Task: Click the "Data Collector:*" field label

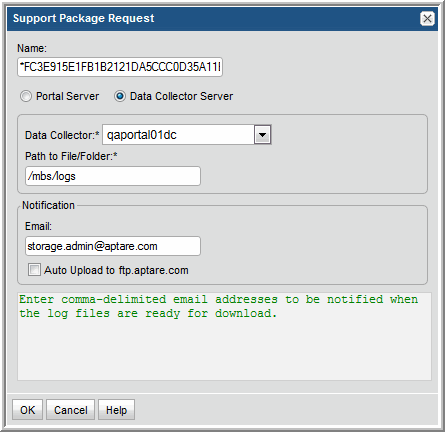Action: coord(62,135)
